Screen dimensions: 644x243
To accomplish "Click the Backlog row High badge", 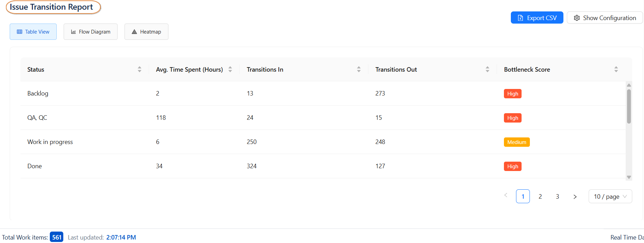I will 513,94.
